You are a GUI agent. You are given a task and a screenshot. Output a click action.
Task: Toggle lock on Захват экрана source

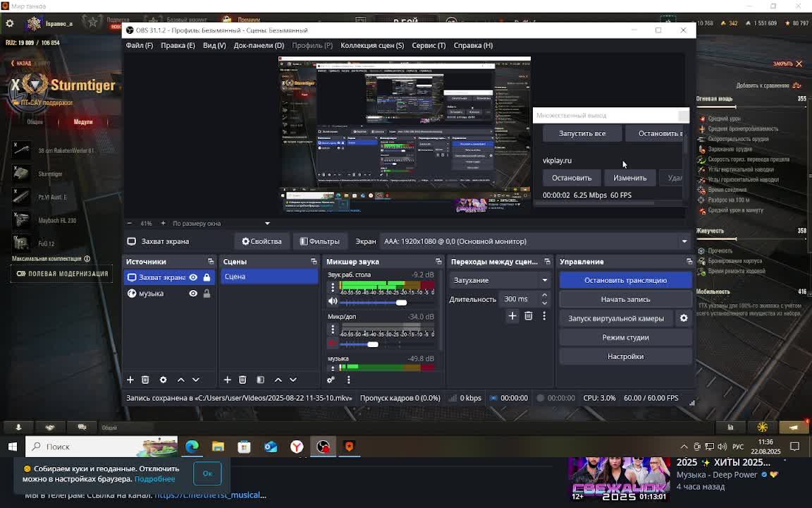pos(207,277)
